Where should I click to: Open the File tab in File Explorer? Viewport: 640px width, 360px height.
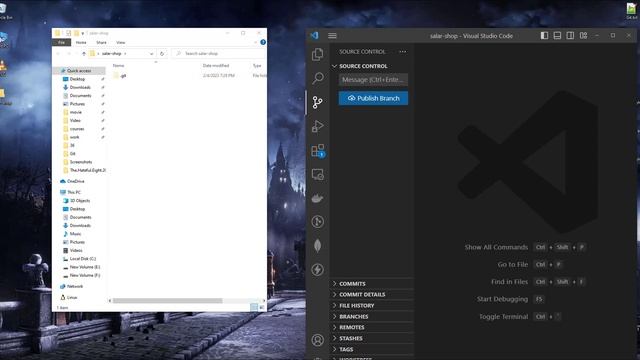click(x=62, y=42)
